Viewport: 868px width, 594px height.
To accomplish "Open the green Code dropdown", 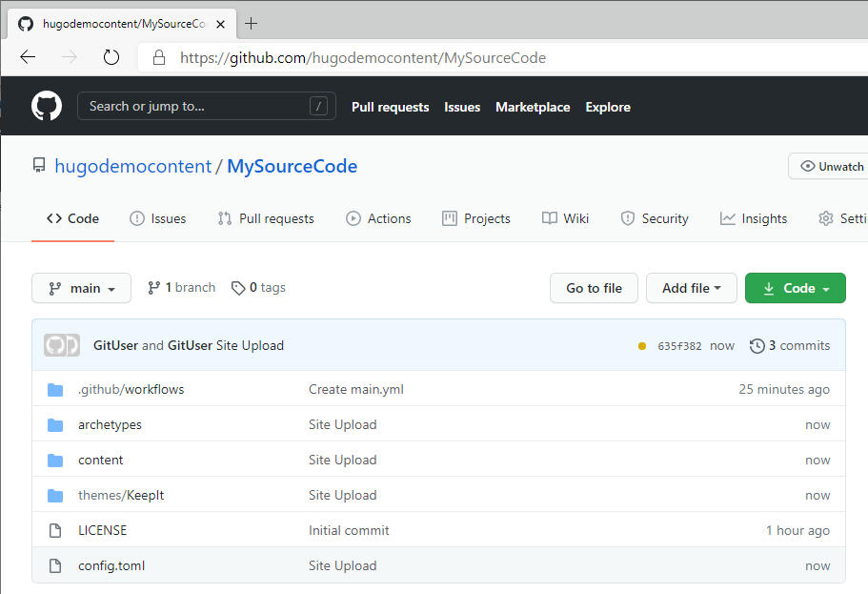I will (795, 287).
